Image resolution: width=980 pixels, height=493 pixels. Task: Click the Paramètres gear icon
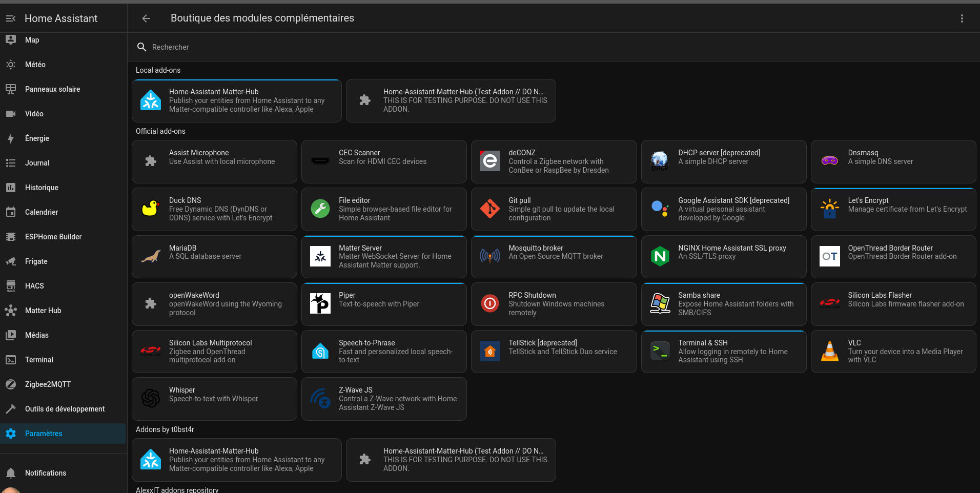point(11,434)
